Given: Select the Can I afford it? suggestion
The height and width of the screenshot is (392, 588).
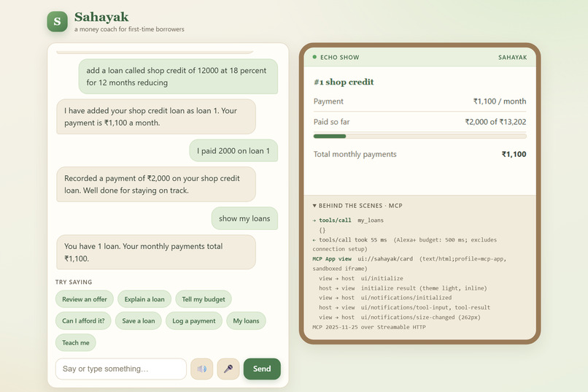Looking at the screenshot, I should pyautogui.click(x=83, y=320).
